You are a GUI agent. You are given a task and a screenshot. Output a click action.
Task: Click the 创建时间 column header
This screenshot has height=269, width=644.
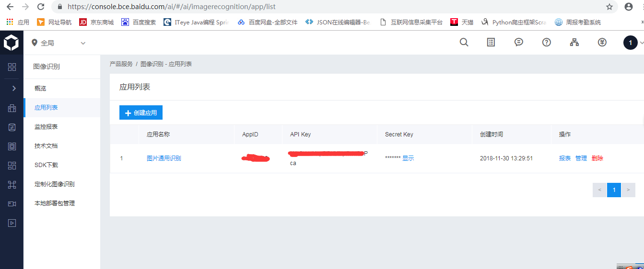pyautogui.click(x=492, y=134)
